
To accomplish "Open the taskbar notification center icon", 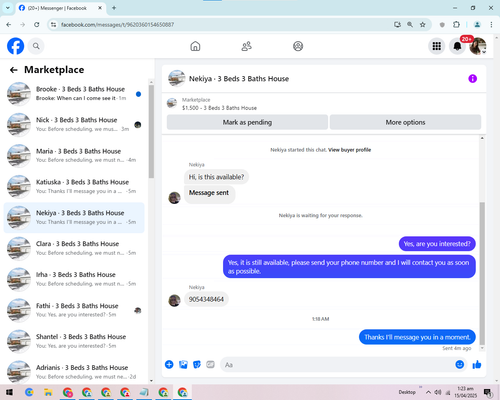I will pos(488,392).
